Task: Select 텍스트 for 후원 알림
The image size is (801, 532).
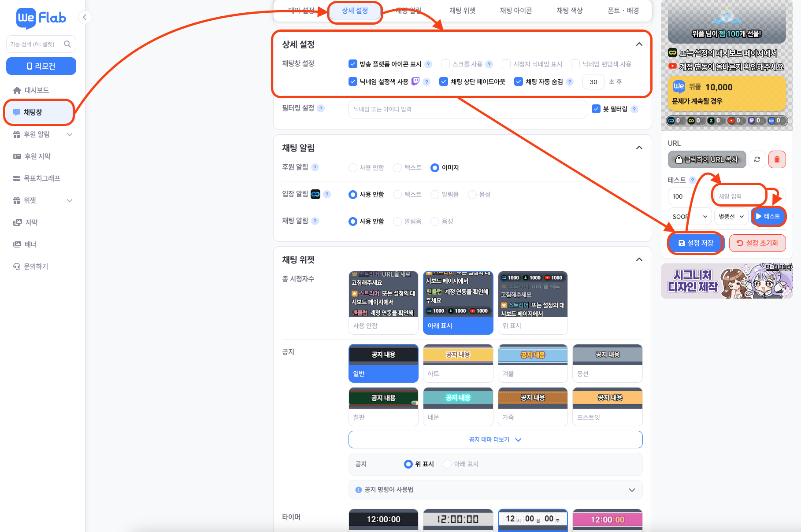Action: (x=397, y=168)
